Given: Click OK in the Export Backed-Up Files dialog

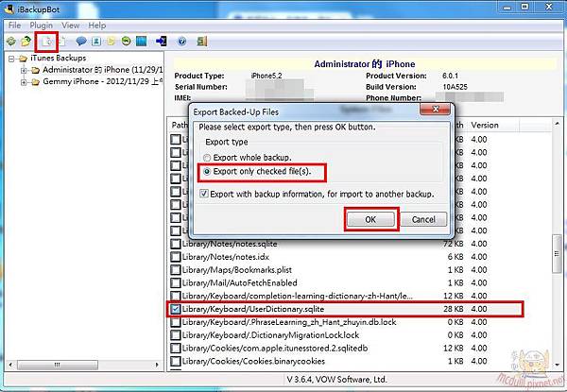Looking at the screenshot, I should pos(370,219).
